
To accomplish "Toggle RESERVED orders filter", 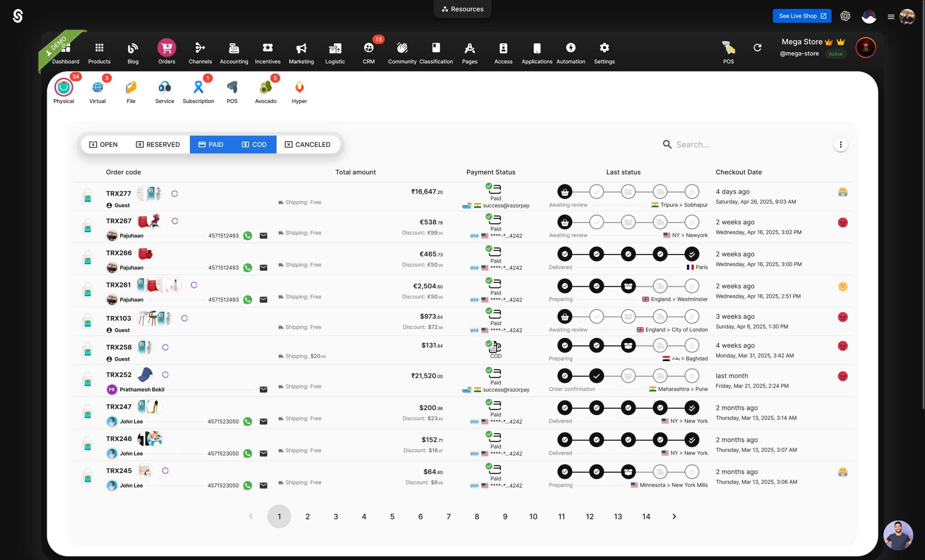I will [x=158, y=144].
